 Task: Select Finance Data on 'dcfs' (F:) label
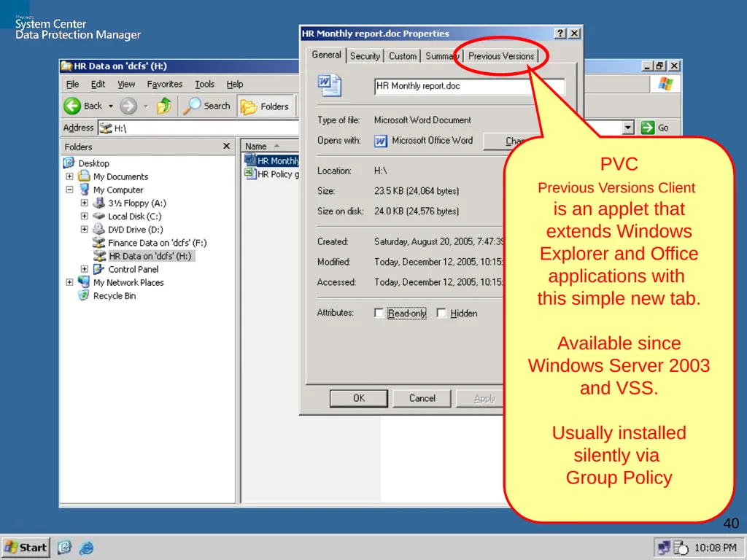(x=158, y=243)
